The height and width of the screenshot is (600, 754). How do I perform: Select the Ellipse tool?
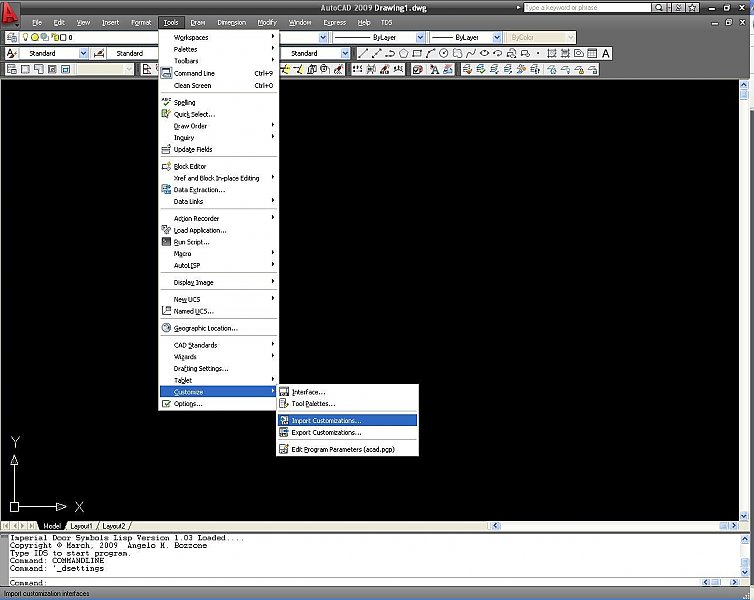pos(484,53)
